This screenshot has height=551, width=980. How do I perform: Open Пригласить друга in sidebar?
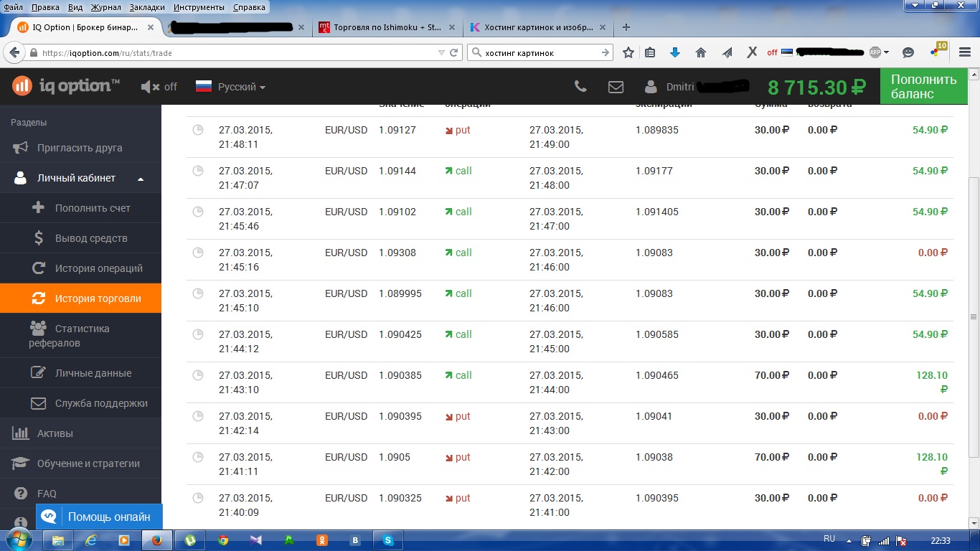pyautogui.click(x=80, y=148)
